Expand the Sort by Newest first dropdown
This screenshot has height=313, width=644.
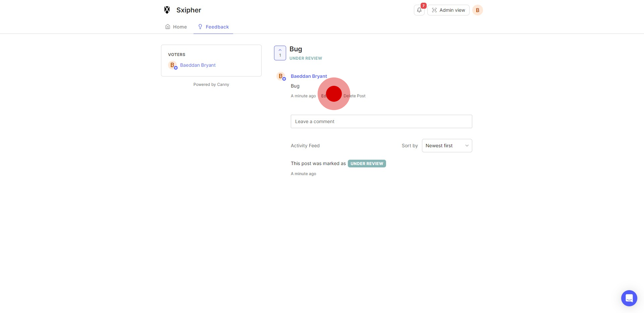[x=447, y=146]
